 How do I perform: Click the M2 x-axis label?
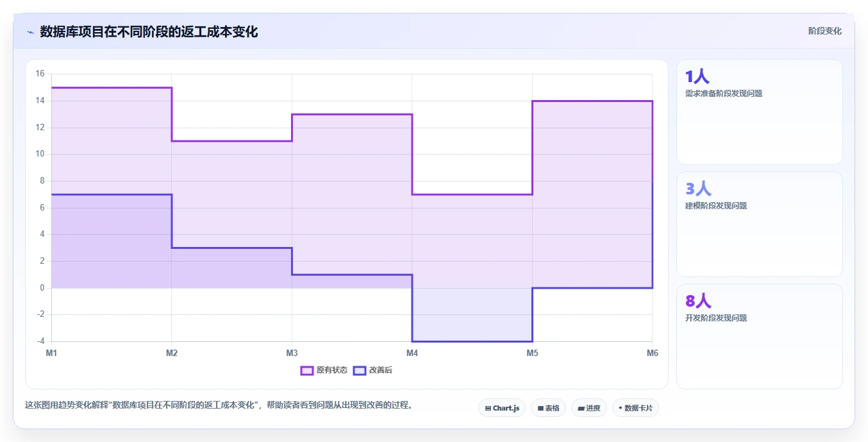pos(171,353)
